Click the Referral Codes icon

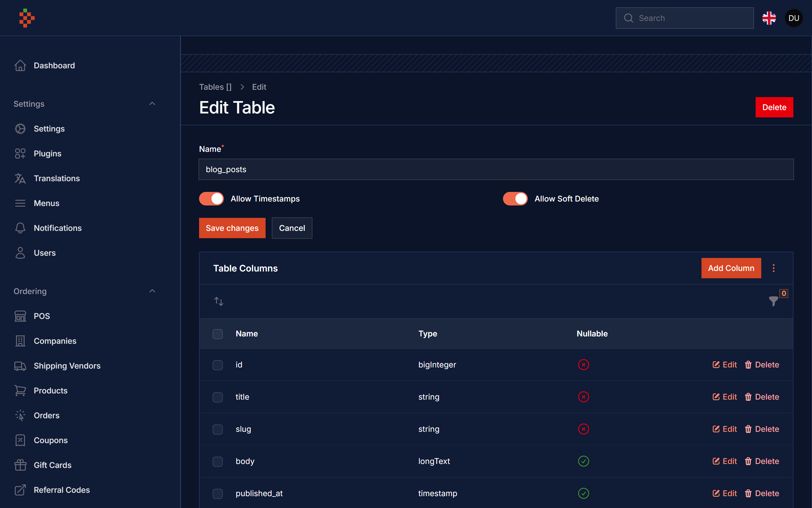click(20, 490)
